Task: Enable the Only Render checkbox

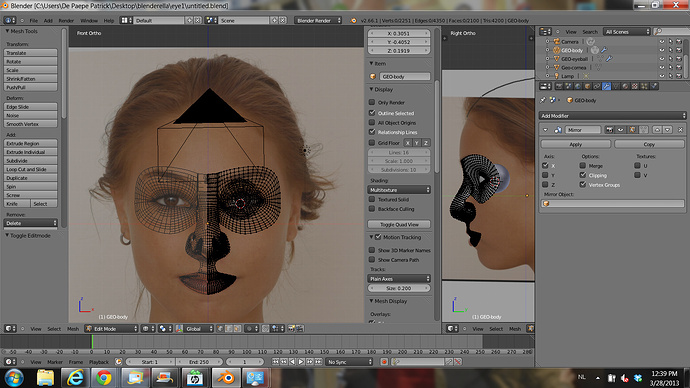Action: click(x=372, y=102)
